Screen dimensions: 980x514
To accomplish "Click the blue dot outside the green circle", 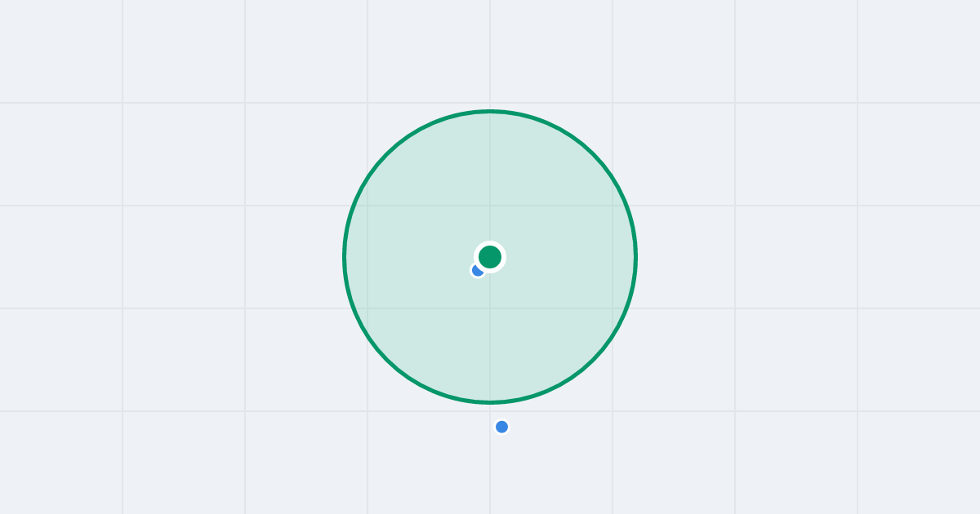I will (x=501, y=427).
